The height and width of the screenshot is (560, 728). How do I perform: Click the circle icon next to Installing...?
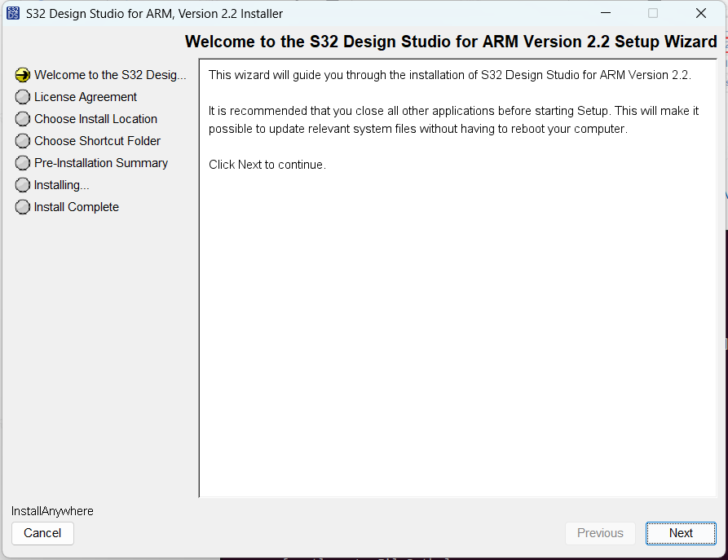coord(23,185)
